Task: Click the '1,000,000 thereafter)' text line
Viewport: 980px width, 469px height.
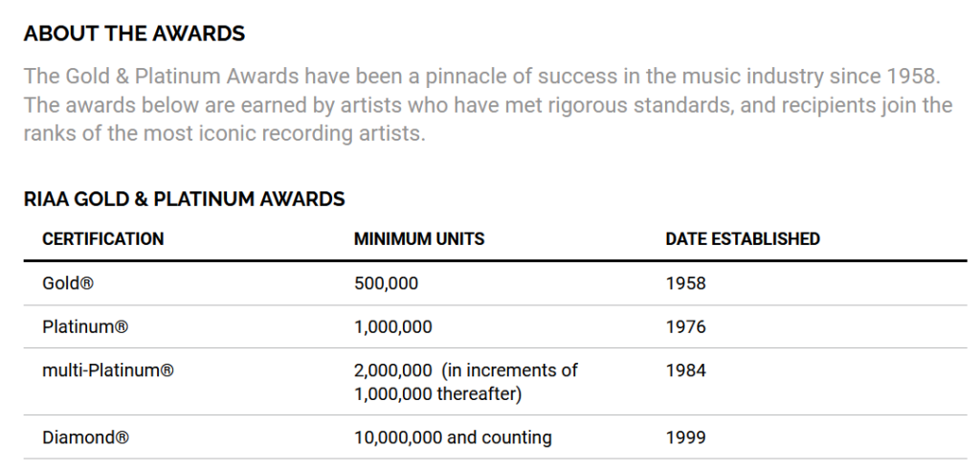Action: pyautogui.click(x=437, y=394)
